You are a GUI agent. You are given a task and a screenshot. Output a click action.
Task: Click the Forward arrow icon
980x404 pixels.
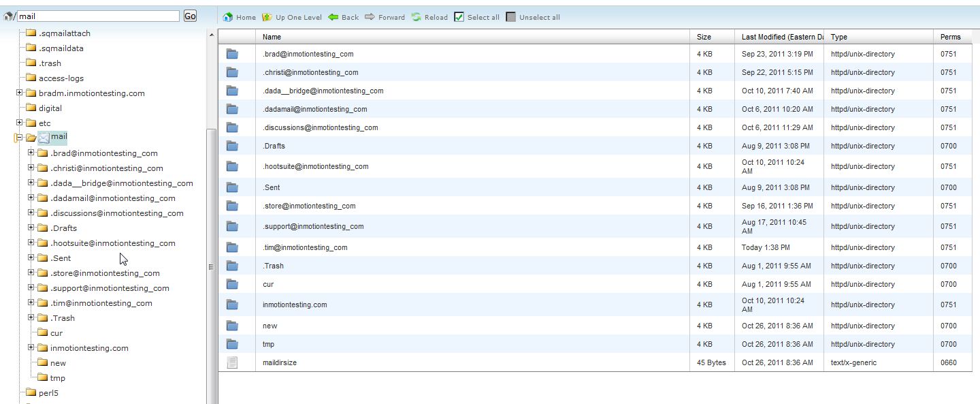click(x=370, y=17)
